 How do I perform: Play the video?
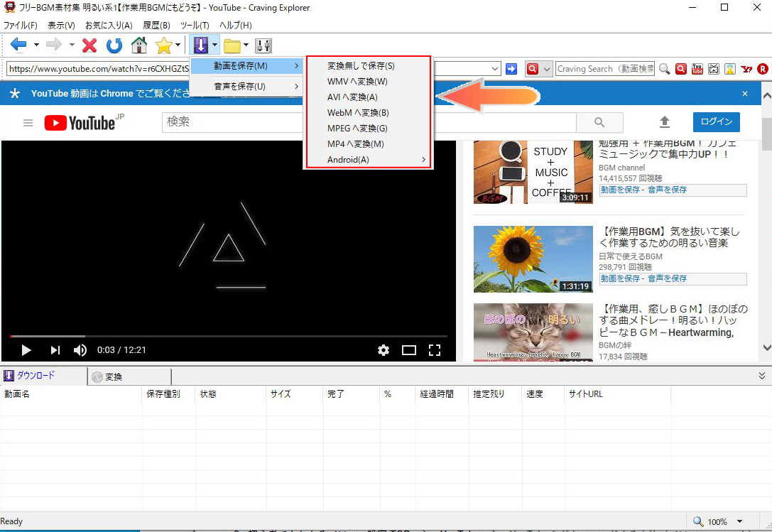point(26,350)
